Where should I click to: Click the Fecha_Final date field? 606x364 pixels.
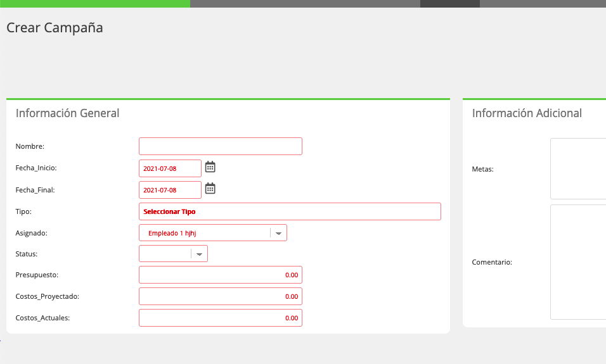coord(170,190)
